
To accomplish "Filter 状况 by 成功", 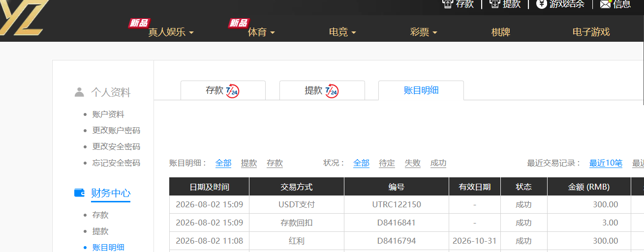I will 438,163.
